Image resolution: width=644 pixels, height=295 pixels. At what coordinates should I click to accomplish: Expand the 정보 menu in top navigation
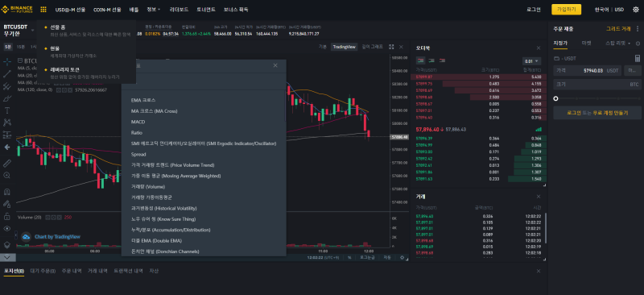coord(154,10)
